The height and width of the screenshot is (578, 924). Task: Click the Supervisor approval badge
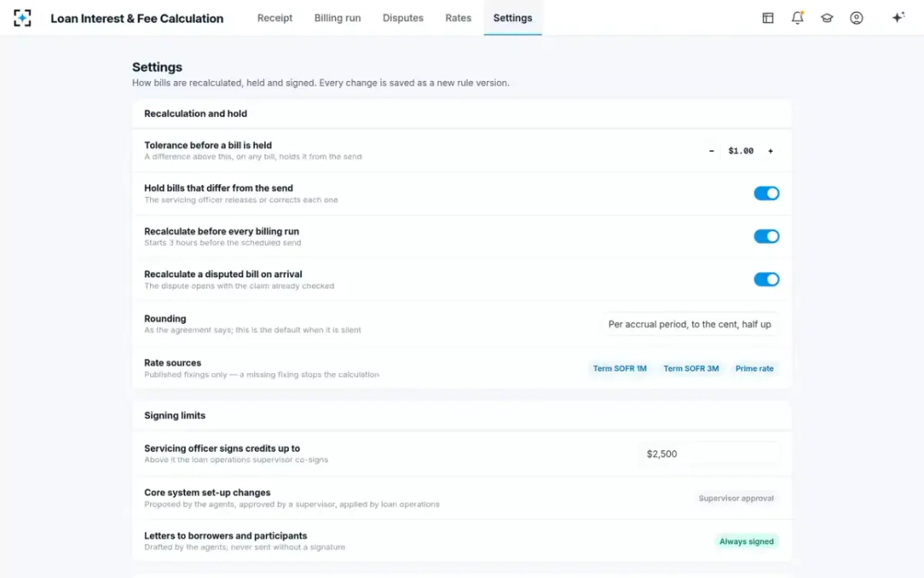tap(736, 499)
